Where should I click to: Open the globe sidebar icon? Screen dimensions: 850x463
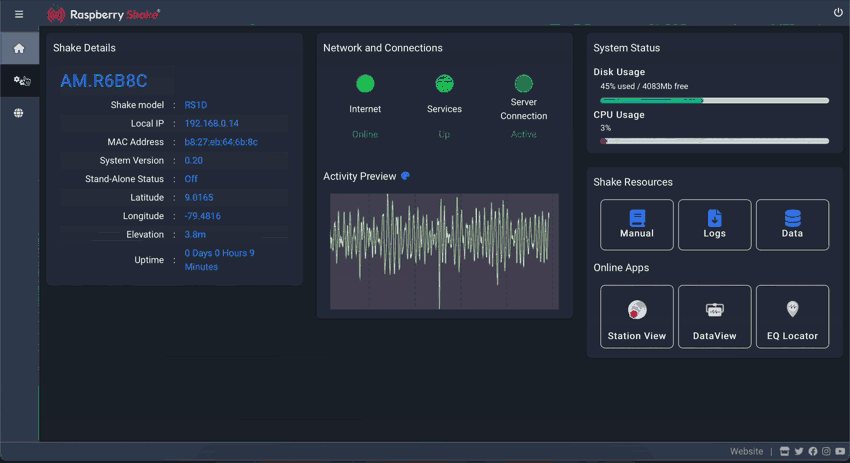[x=18, y=113]
